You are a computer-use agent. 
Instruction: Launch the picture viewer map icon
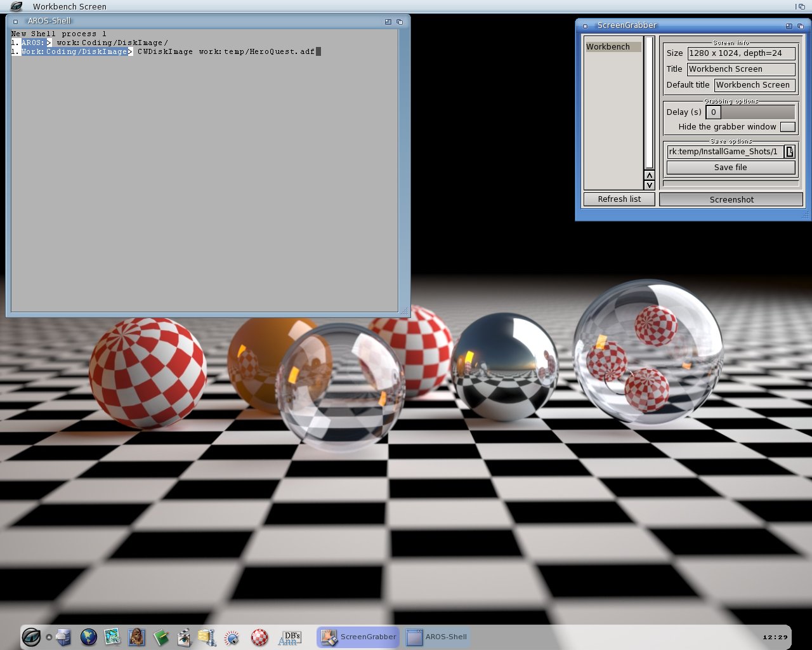(x=112, y=637)
